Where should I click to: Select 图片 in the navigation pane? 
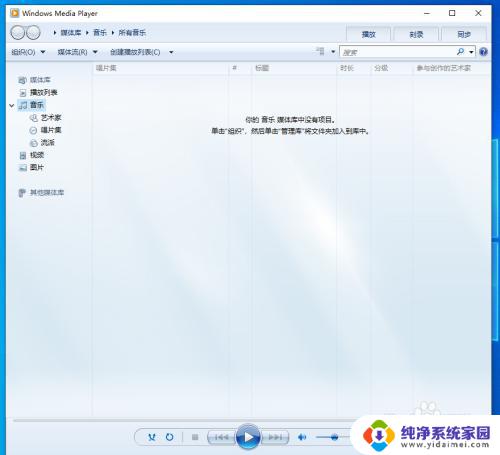[x=37, y=167]
